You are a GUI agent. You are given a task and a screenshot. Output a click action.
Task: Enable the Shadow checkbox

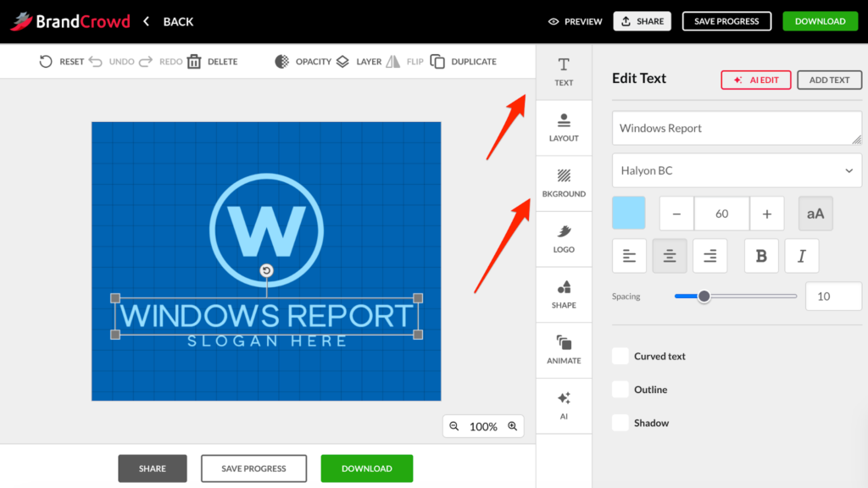(620, 423)
